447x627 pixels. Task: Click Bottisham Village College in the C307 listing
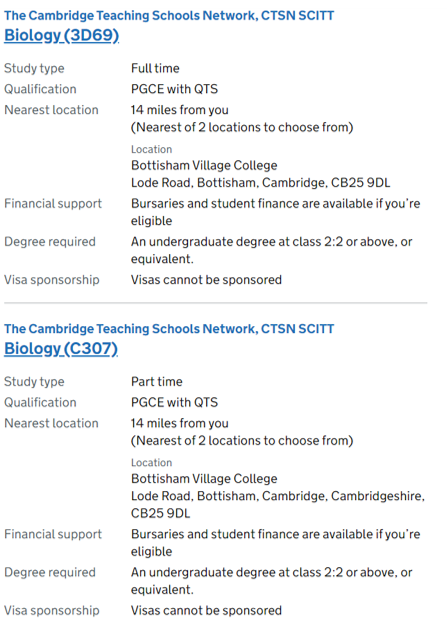tap(204, 479)
